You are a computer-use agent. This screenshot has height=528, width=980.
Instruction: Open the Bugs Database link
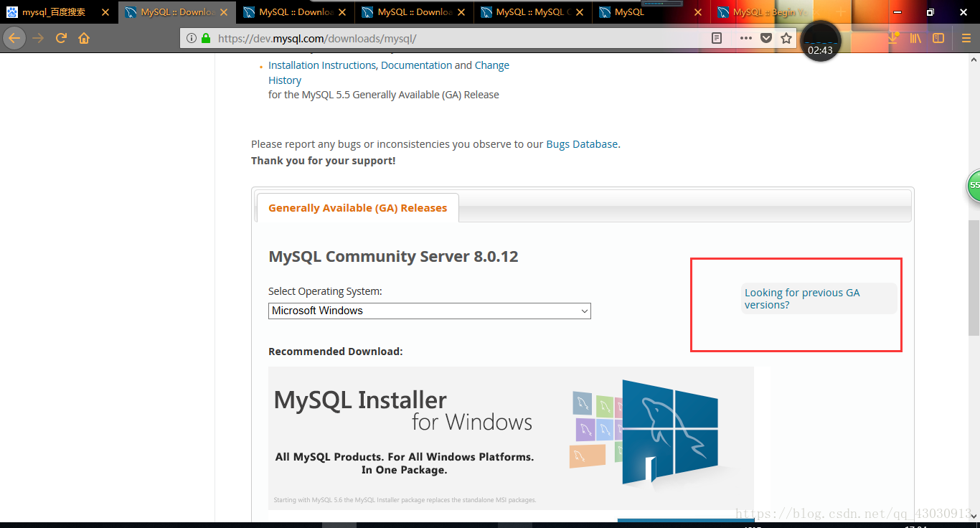(x=582, y=144)
